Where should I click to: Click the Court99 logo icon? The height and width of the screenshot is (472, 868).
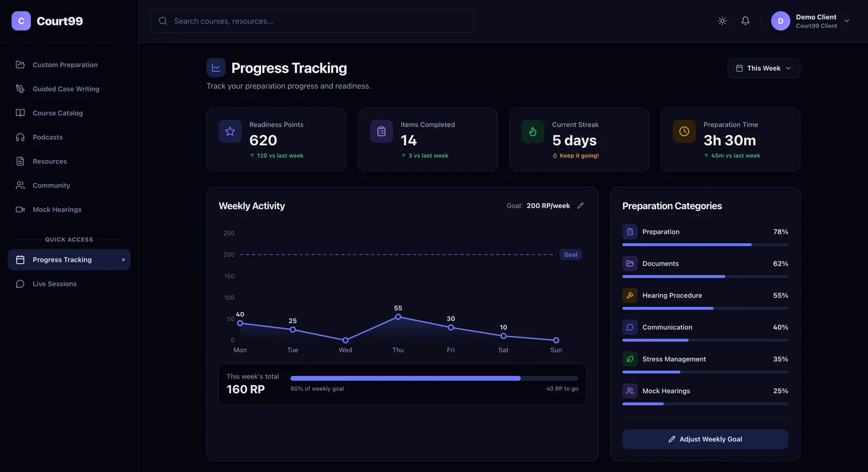coord(21,21)
